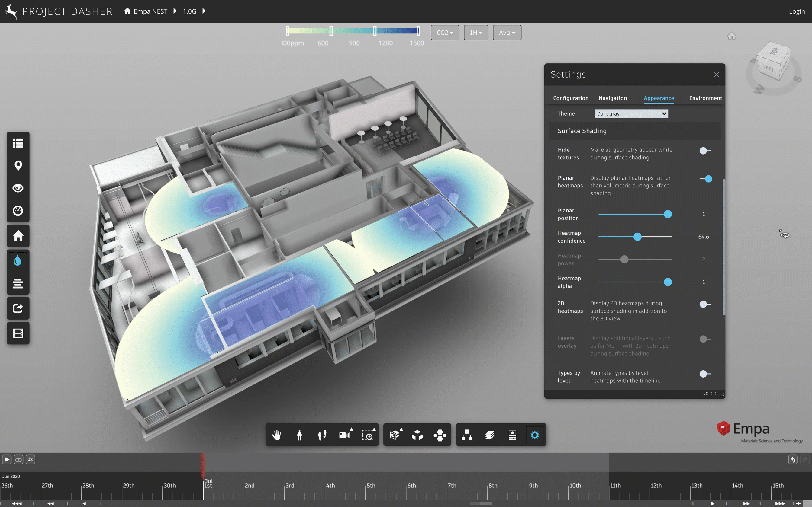Select the first person walk icon
The width and height of the screenshot is (812, 507).
pos(299,435)
